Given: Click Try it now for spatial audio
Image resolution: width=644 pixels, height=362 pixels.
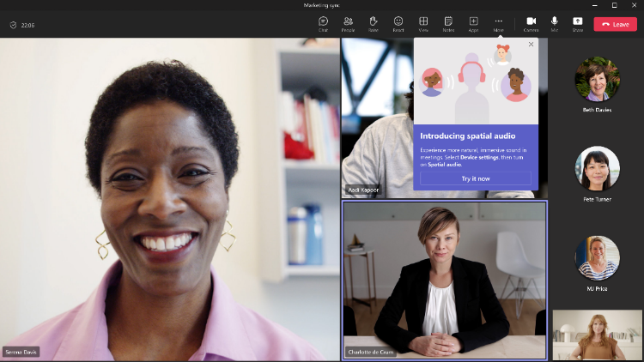Looking at the screenshot, I should (x=476, y=178).
